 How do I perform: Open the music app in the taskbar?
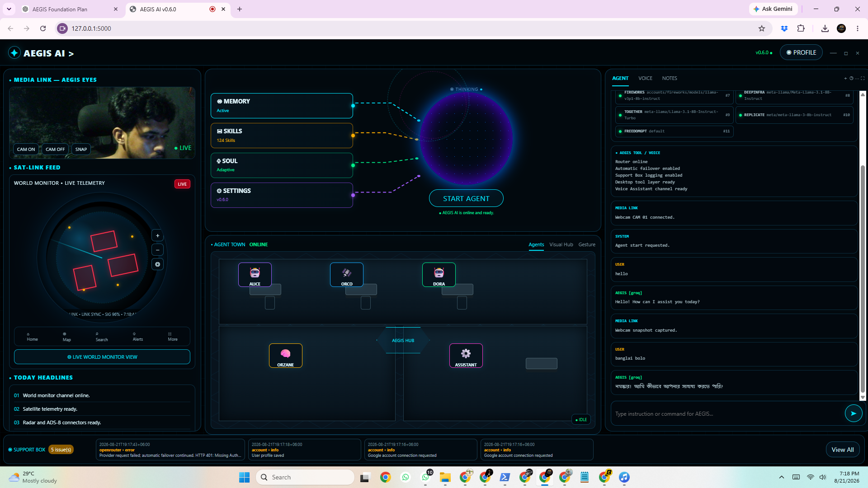(x=624, y=477)
